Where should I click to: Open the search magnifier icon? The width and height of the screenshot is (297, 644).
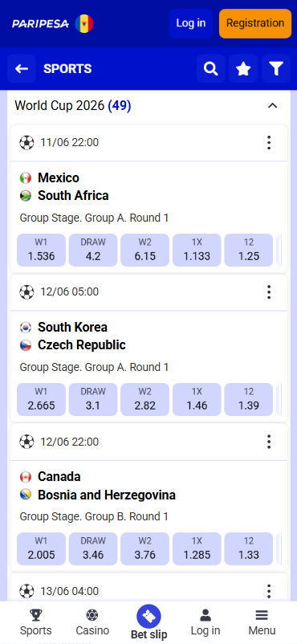click(x=211, y=68)
